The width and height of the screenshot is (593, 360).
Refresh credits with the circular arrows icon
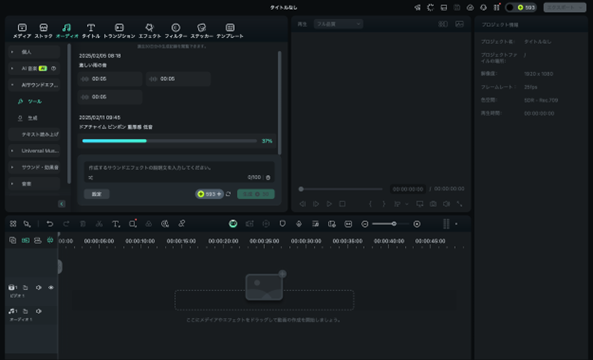(x=228, y=194)
